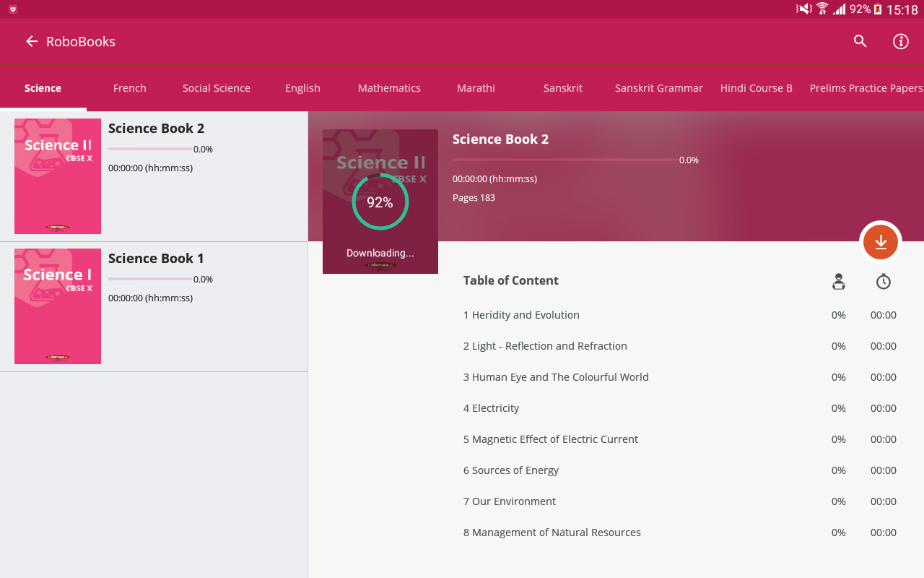Click the Science Book 2 title in list
This screenshot has width=924, height=578.
coord(156,129)
